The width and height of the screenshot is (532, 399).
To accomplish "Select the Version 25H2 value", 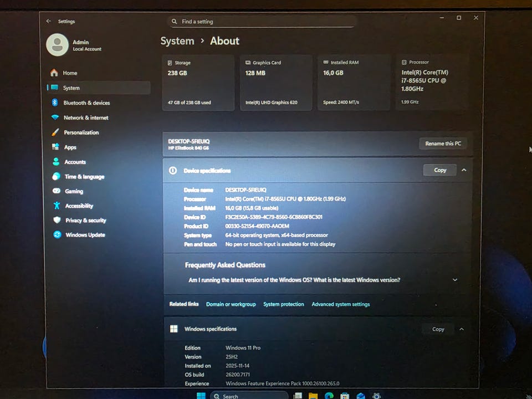I will click(232, 356).
